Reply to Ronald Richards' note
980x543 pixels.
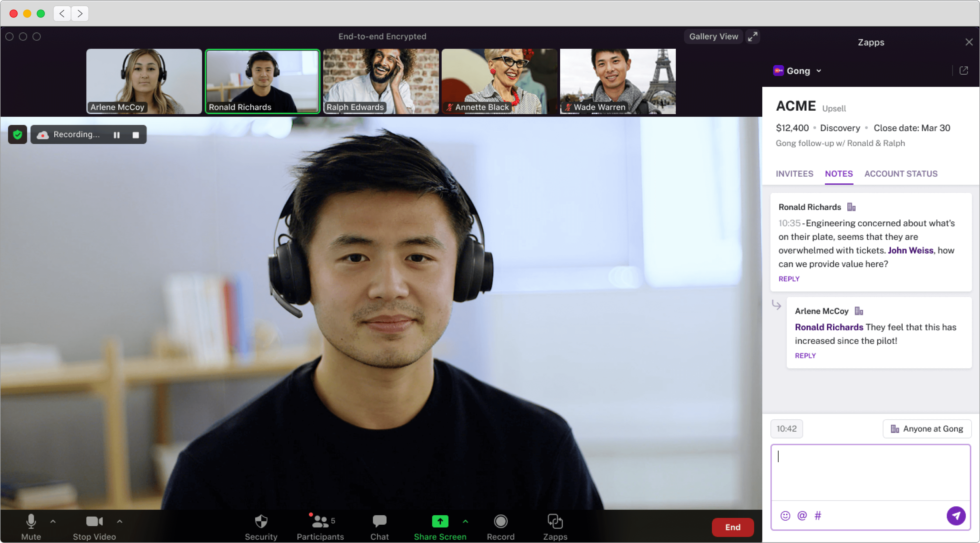[789, 279]
